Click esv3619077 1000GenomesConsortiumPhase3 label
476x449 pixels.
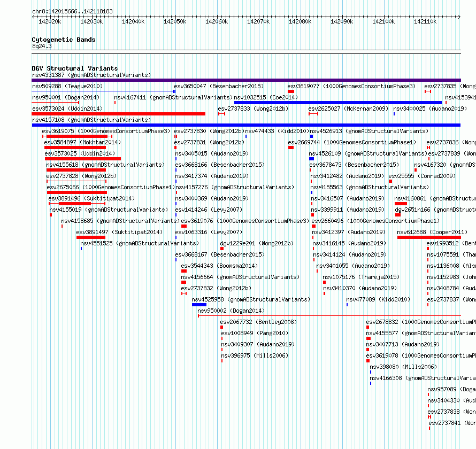coord(351,86)
